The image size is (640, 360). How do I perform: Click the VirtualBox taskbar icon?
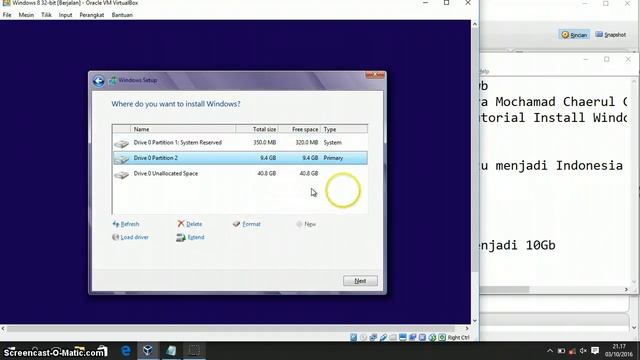(x=148, y=351)
